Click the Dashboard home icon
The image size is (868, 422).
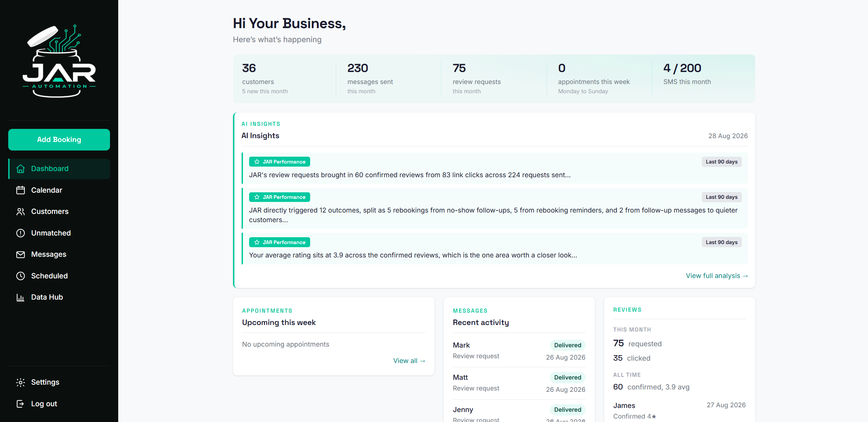(x=21, y=169)
